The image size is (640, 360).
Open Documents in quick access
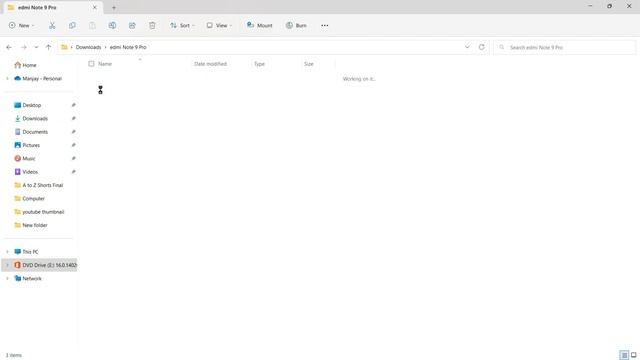click(x=31, y=132)
